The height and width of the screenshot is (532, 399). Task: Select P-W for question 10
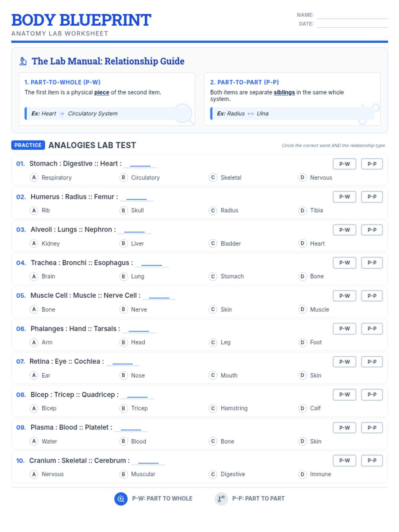pyautogui.click(x=344, y=461)
